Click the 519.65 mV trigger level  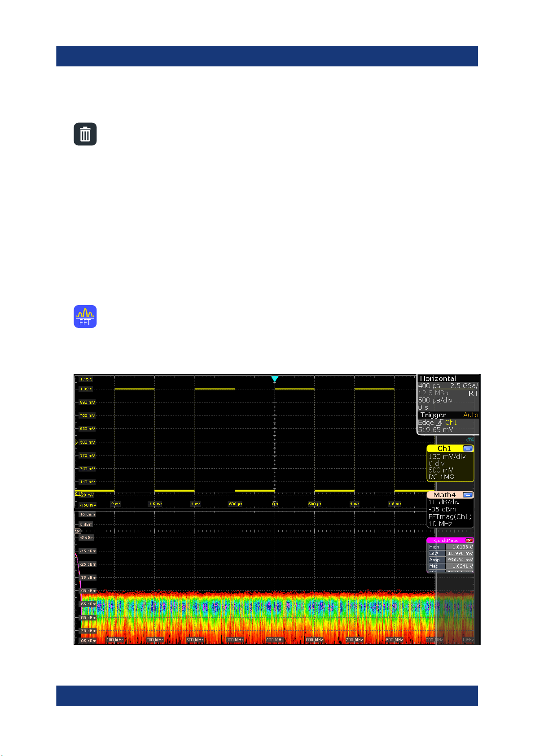tap(435, 430)
